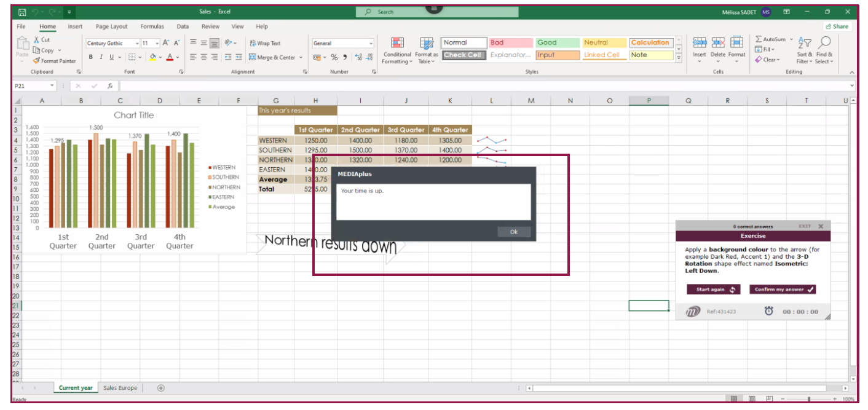
Task: Apply Comma Style
Action: coord(345,57)
